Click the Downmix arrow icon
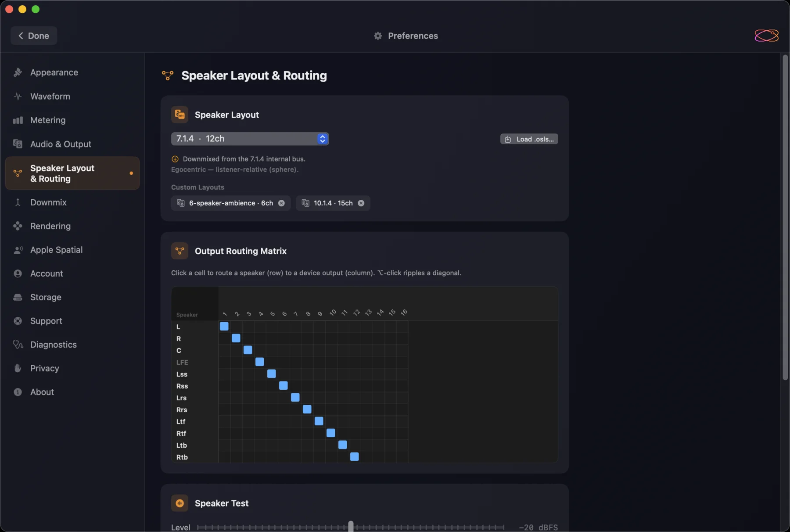Image resolution: width=790 pixels, height=532 pixels. 18,202
